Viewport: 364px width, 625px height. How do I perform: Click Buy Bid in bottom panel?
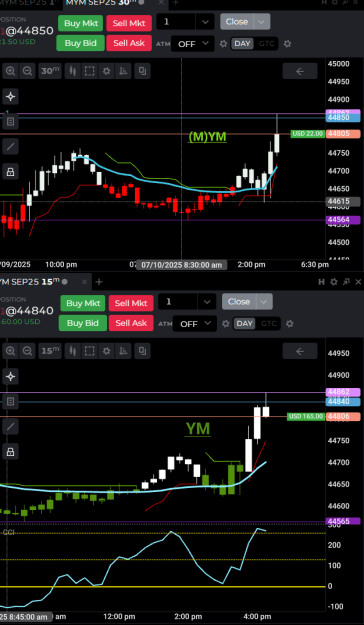click(x=83, y=323)
